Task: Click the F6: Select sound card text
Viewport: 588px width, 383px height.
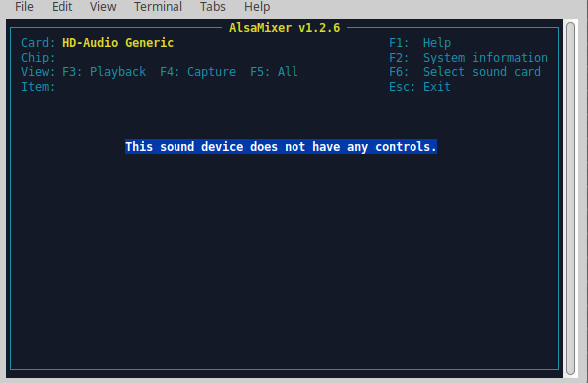Action: (465, 72)
